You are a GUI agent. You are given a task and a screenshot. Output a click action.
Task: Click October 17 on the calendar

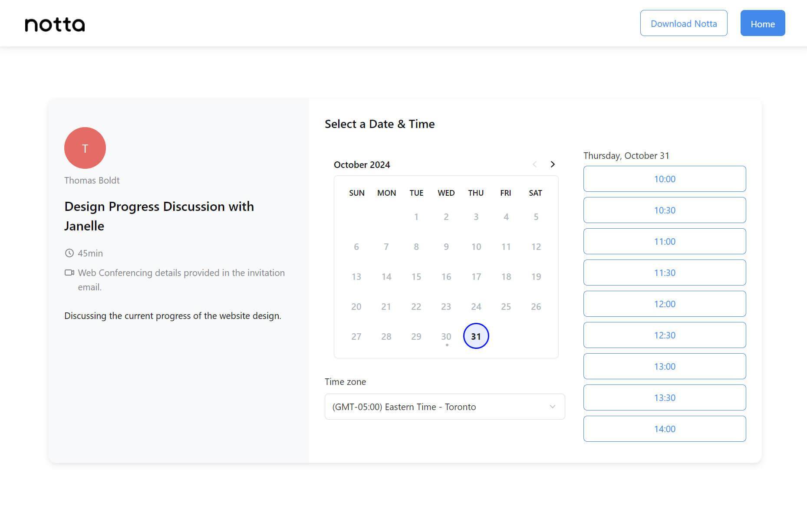(x=476, y=276)
